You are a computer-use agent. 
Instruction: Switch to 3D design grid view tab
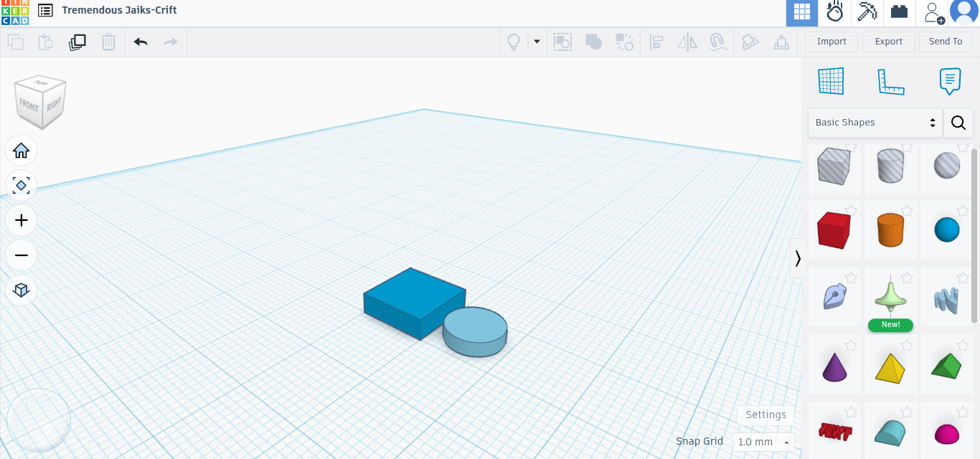802,13
